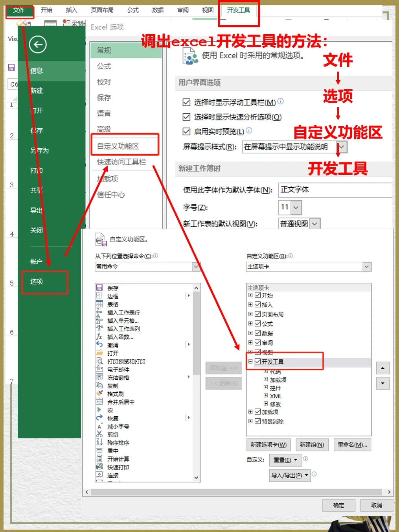Viewport: 399px width, 532px height.
Task: Open the 字号 font size dropdown
Action: click(x=296, y=207)
